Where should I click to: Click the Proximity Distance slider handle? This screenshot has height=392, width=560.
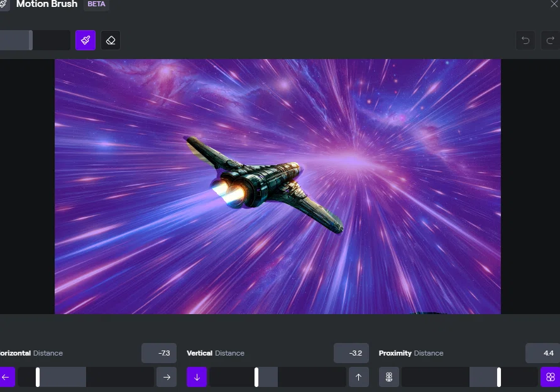pyautogui.click(x=499, y=377)
